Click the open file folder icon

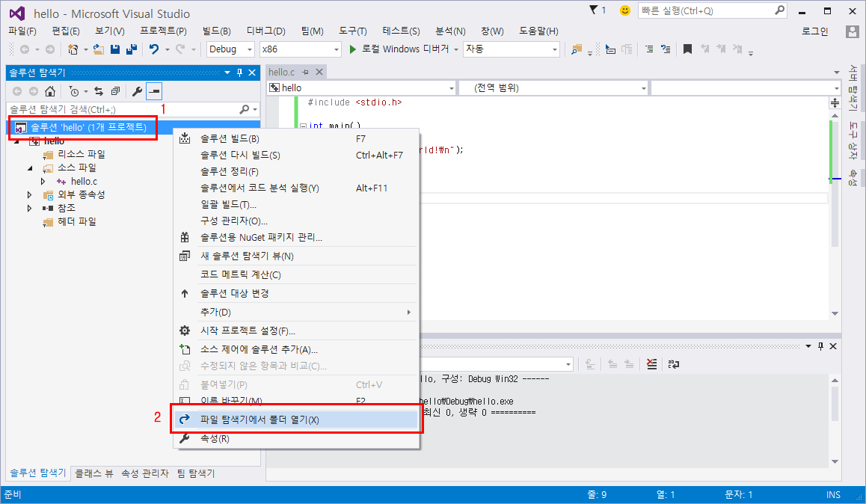(x=99, y=49)
